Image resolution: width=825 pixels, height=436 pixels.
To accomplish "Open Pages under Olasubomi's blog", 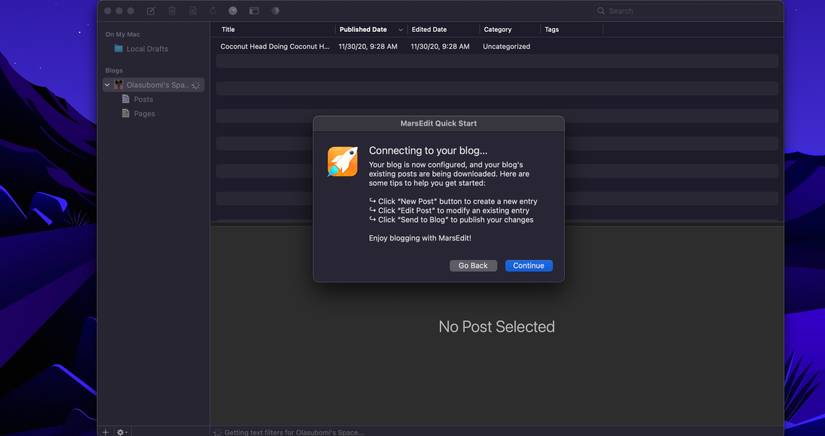I will (x=138, y=113).
